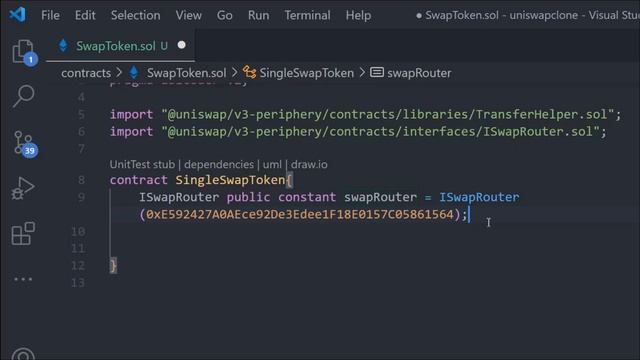Click the 'contract' keyword on line 8

(x=138, y=180)
